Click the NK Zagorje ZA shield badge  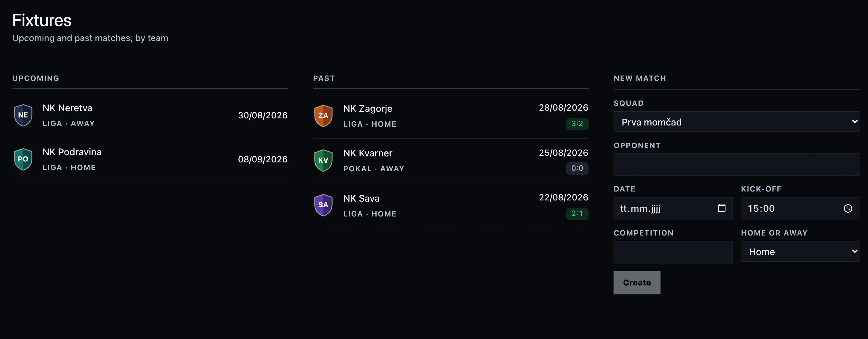[x=323, y=116]
